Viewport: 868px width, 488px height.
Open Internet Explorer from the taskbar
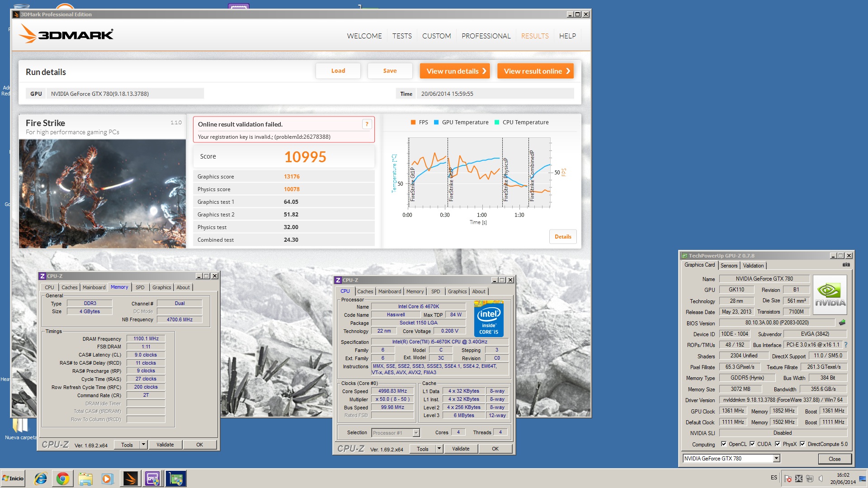pos(41,479)
